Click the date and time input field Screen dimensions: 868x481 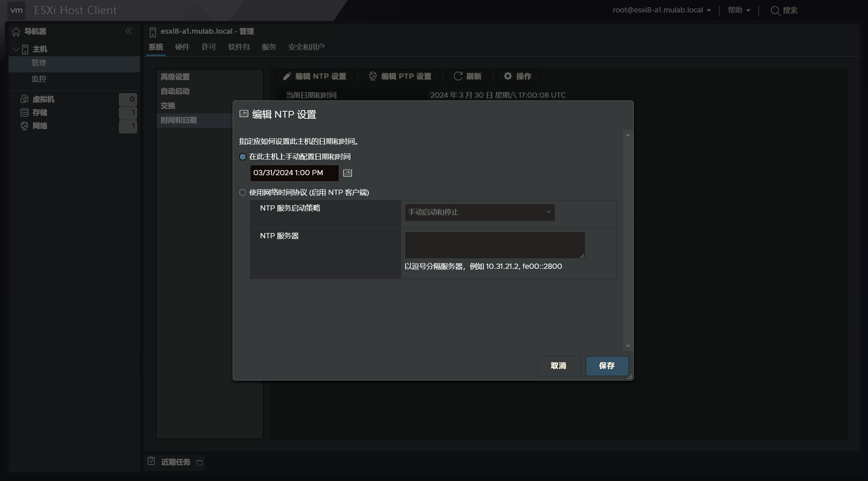pos(294,173)
